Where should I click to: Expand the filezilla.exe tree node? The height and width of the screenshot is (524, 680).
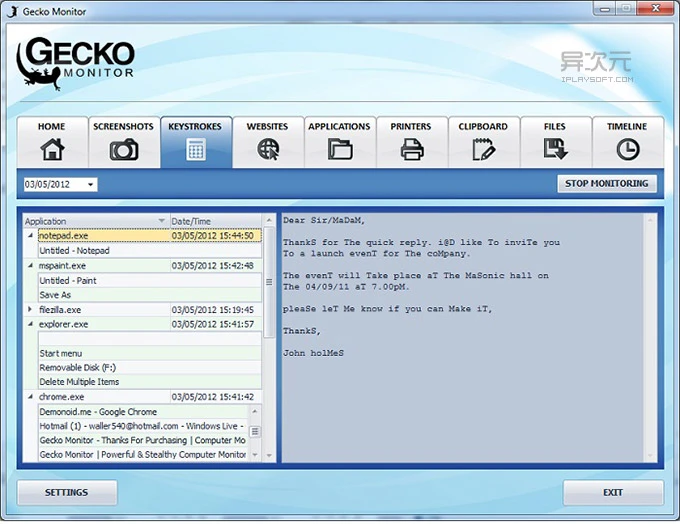pyautogui.click(x=30, y=309)
